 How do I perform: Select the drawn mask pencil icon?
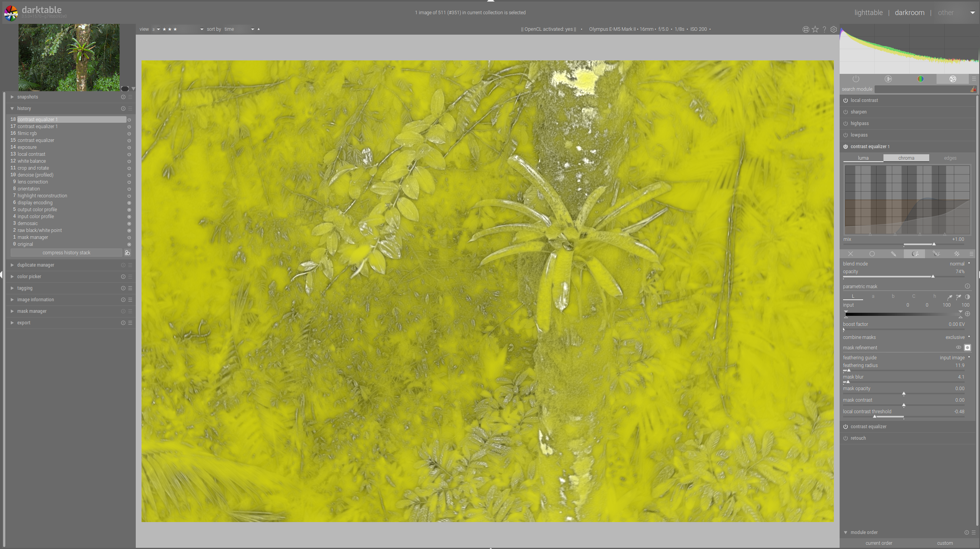893,254
